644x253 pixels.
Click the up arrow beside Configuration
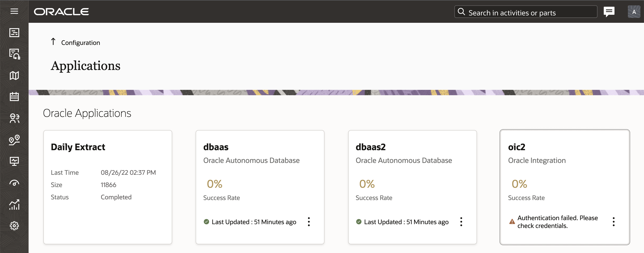pos(53,42)
